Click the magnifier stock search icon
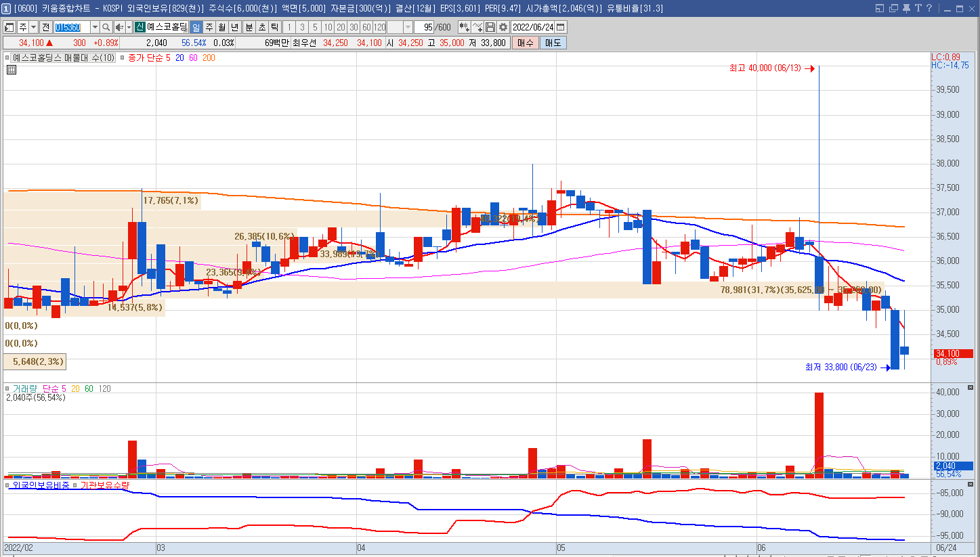The width and height of the screenshot is (980, 557). point(106,27)
